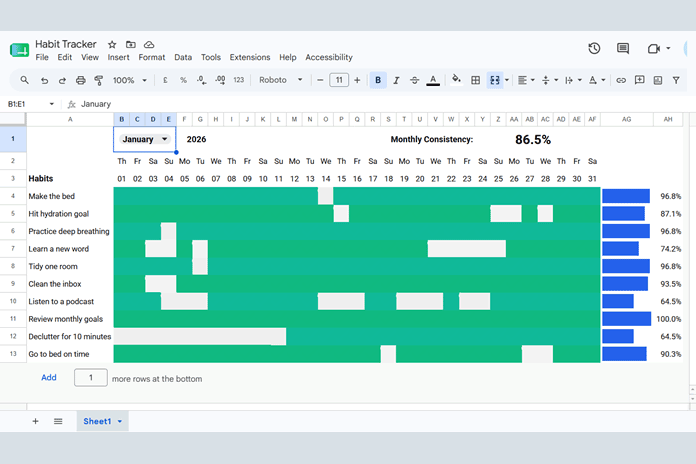Expand merge cells options arrow

[x=507, y=80]
